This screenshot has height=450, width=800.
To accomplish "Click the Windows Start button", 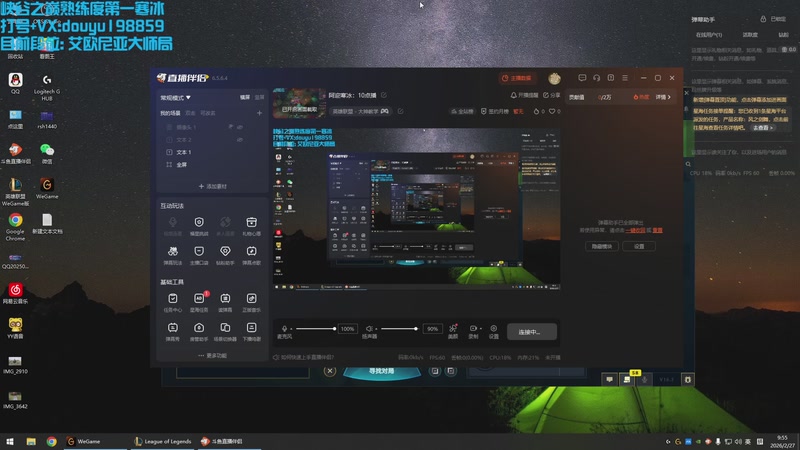I will (10, 441).
